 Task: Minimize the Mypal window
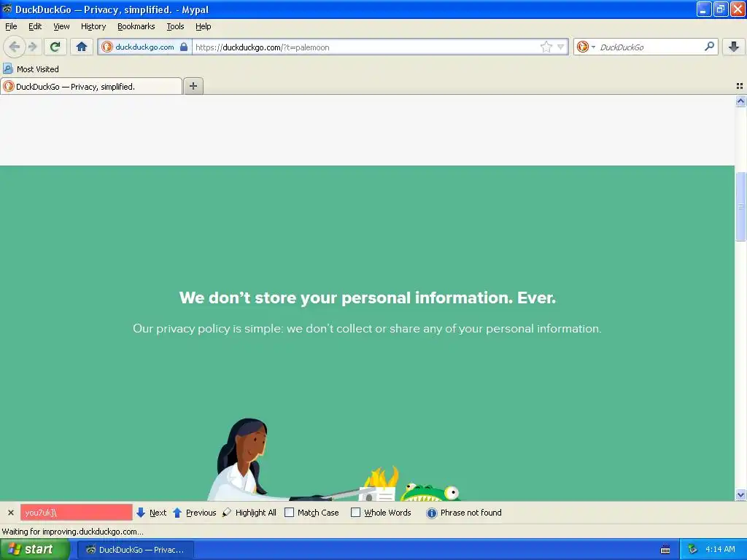point(704,9)
